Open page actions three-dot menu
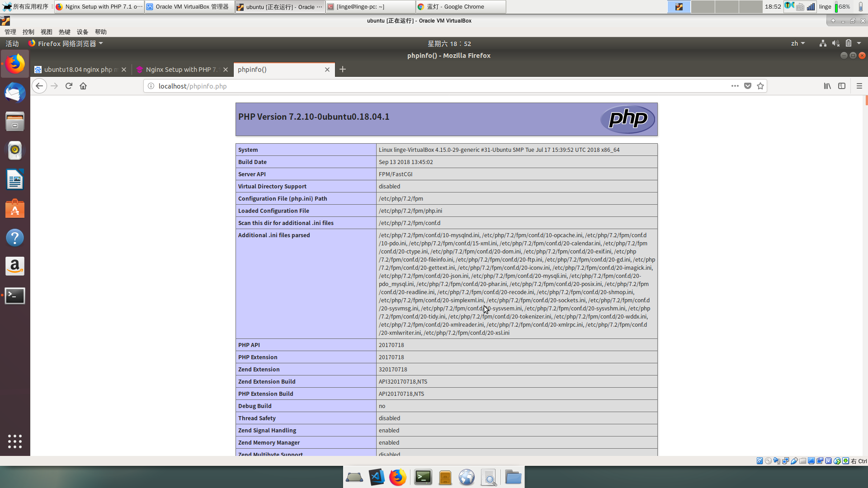The height and width of the screenshot is (488, 868). point(735,86)
